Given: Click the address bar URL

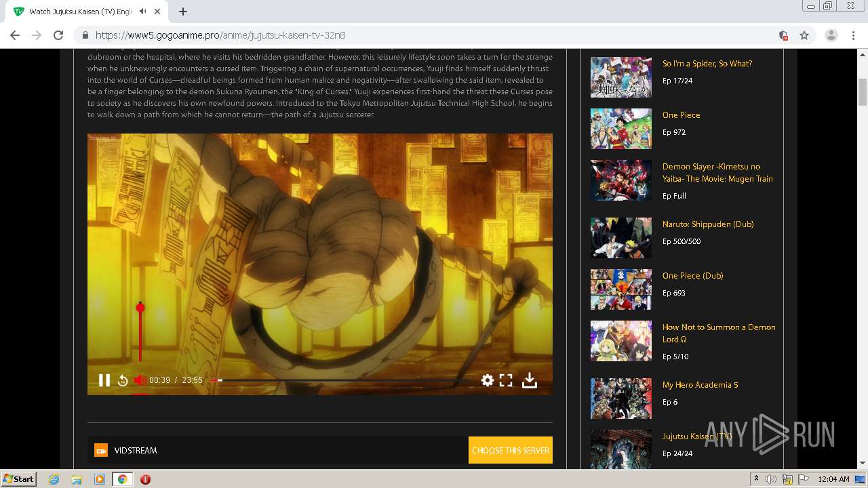Looking at the screenshot, I should (x=220, y=35).
